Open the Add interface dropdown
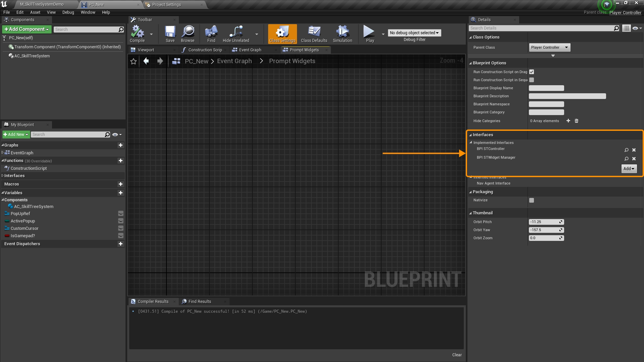Screen dimensions: 644x362 click(x=629, y=169)
